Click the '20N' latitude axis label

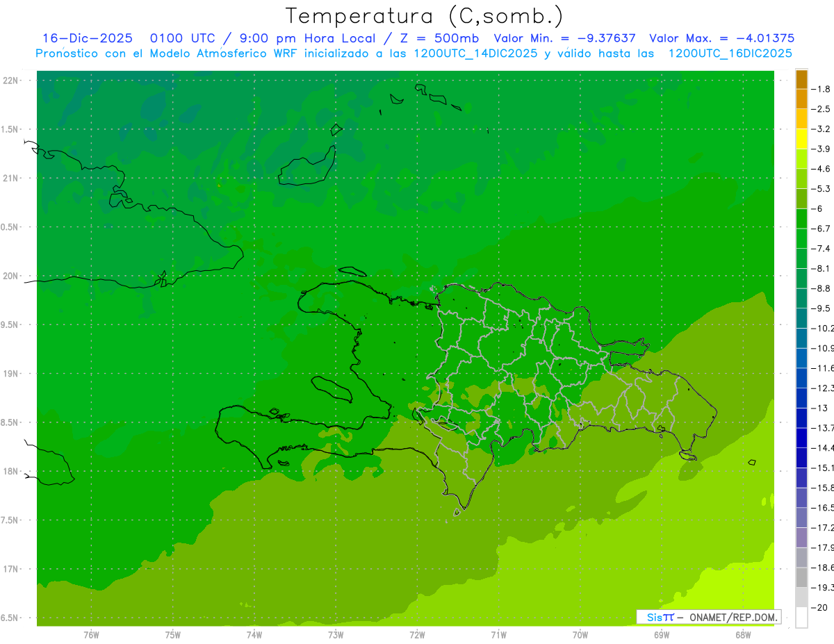tap(10, 276)
